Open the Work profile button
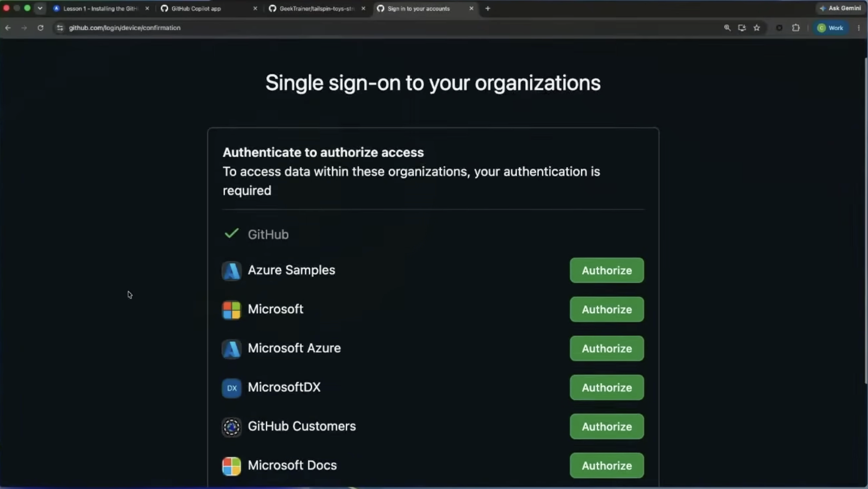The image size is (868, 489). [x=831, y=28]
